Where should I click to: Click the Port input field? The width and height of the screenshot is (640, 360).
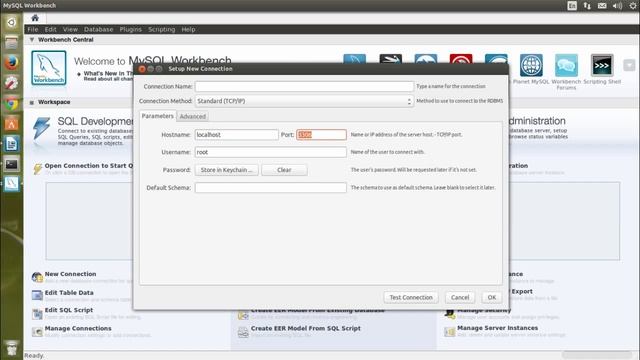tap(321, 135)
